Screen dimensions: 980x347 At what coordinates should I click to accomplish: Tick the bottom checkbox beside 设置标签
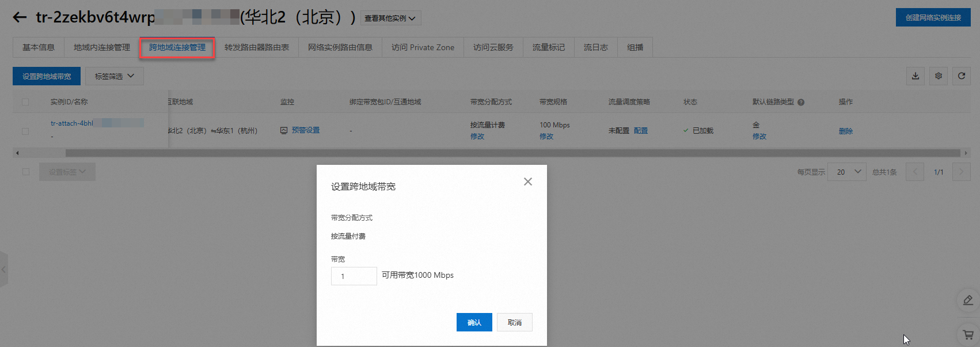point(26,172)
